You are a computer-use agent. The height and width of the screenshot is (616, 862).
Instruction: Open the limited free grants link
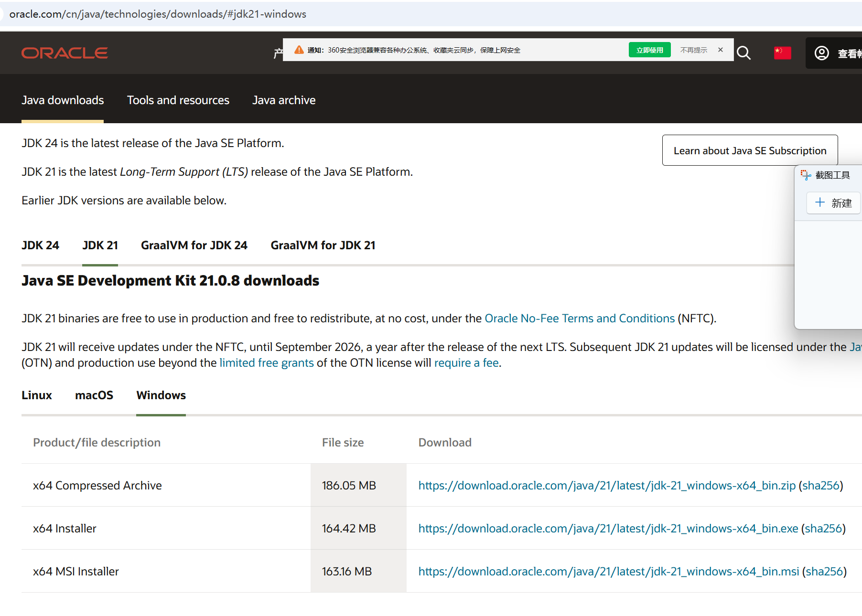coord(267,363)
